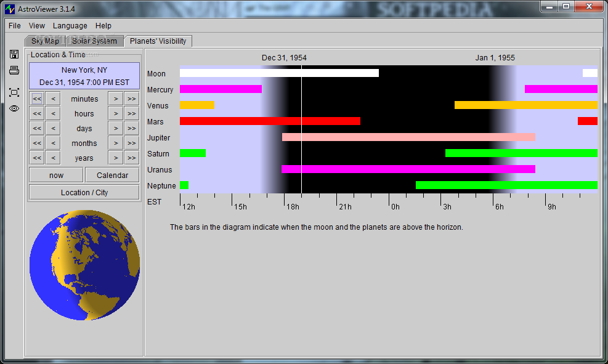Step back one day with < button
Image resolution: width=608 pixels, height=364 pixels.
[x=53, y=128]
